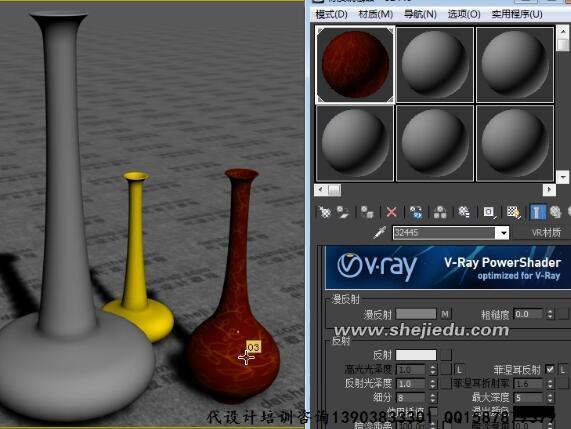571x429 pixels.
Task: Click the Put to Library icon
Action: click(x=464, y=212)
